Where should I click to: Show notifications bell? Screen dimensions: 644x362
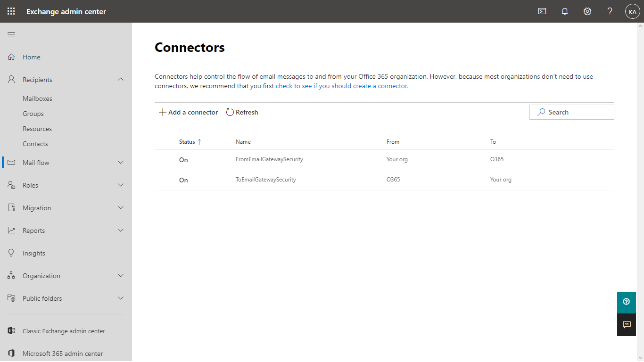coord(565,11)
